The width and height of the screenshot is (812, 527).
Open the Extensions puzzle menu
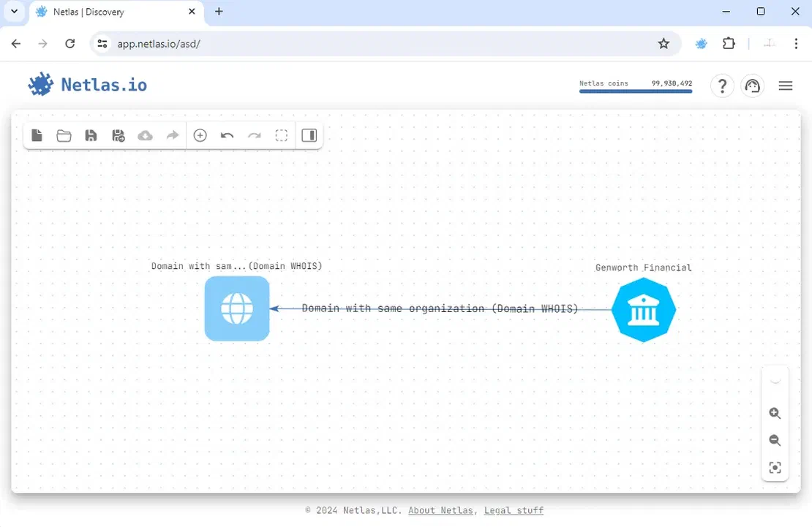tap(729, 43)
